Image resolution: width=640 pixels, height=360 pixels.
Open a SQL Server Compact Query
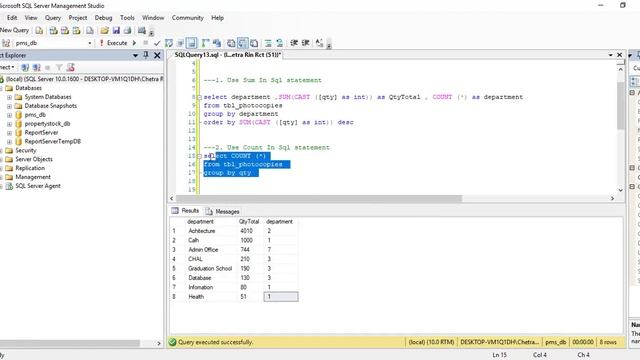90,31
